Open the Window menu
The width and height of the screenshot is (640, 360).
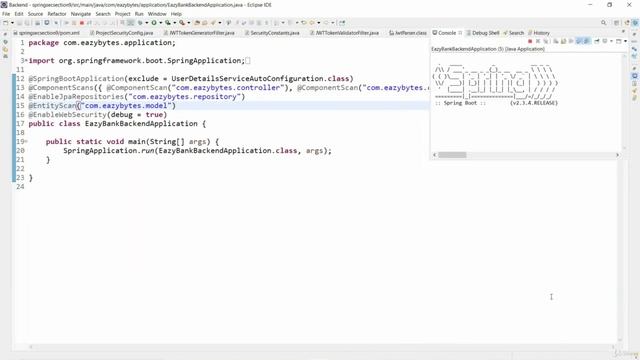click(157, 14)
